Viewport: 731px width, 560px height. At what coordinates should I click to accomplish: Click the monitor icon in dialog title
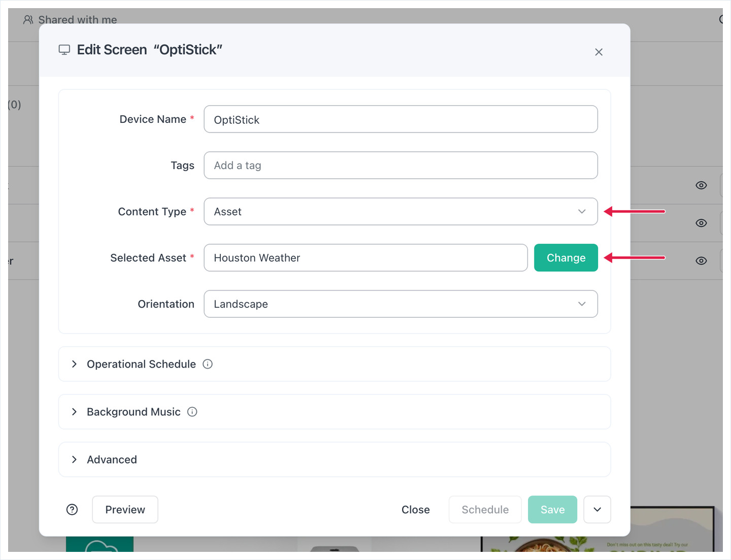[64, 50]
